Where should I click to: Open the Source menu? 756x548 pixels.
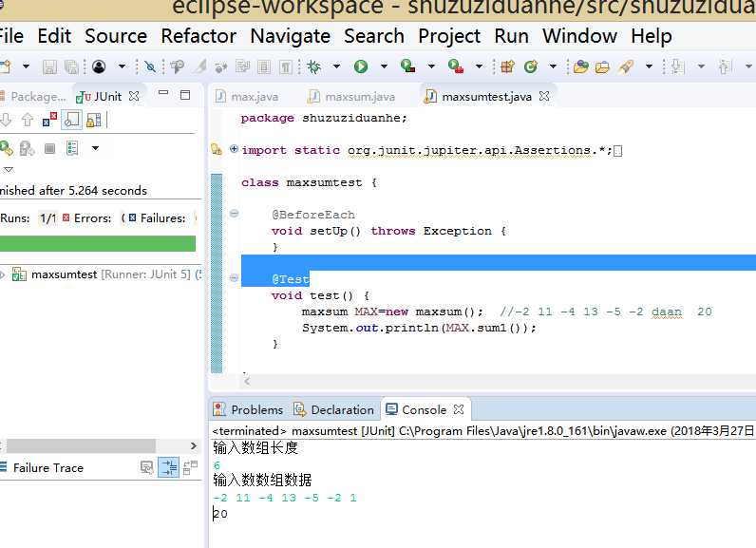116,36
